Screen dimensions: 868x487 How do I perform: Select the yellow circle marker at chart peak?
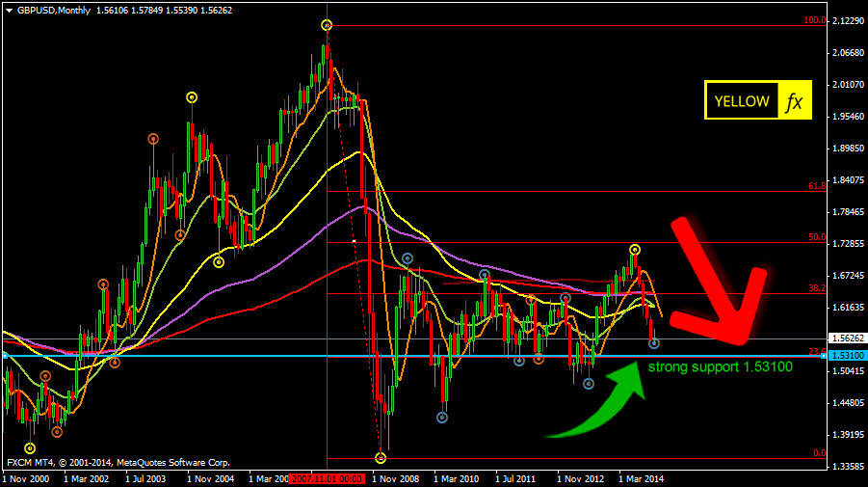pos(327,24)
